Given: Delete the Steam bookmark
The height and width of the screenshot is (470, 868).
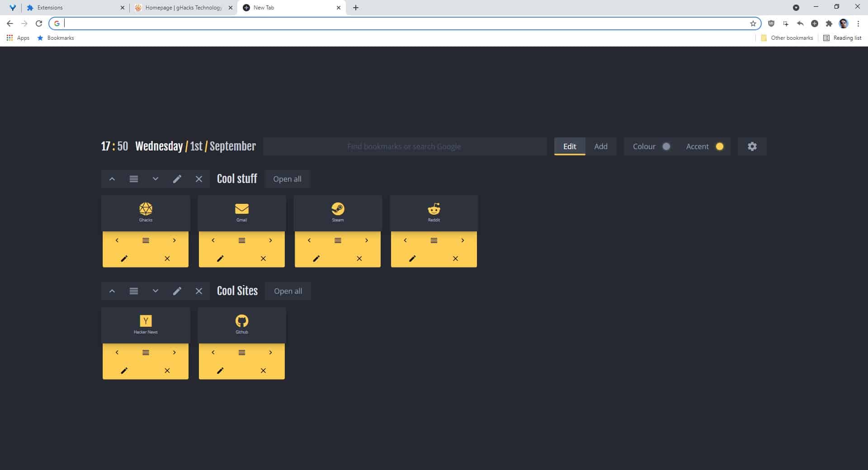Looking at the screenshot, I should [x=359, y=258].
